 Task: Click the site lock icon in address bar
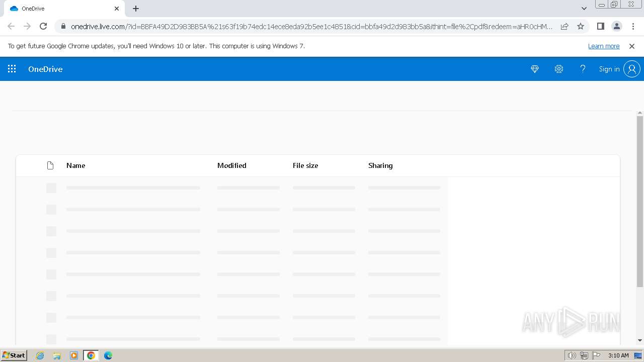63,27
